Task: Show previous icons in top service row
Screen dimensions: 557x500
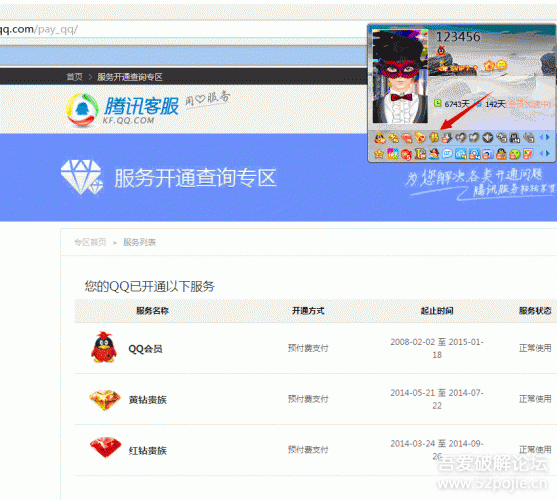Action: pos(541,137)
